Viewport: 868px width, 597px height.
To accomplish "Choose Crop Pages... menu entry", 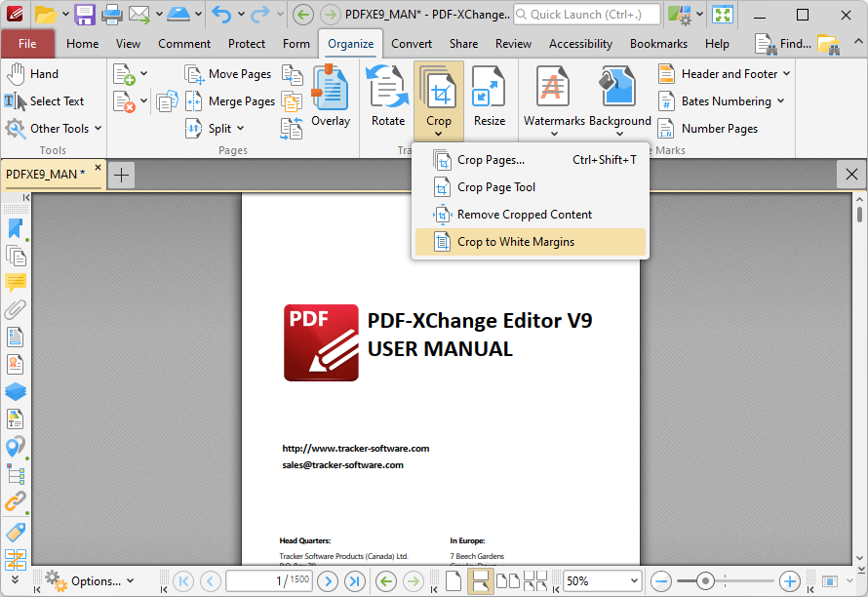I will pyautogui.click(x=531, y=160).
